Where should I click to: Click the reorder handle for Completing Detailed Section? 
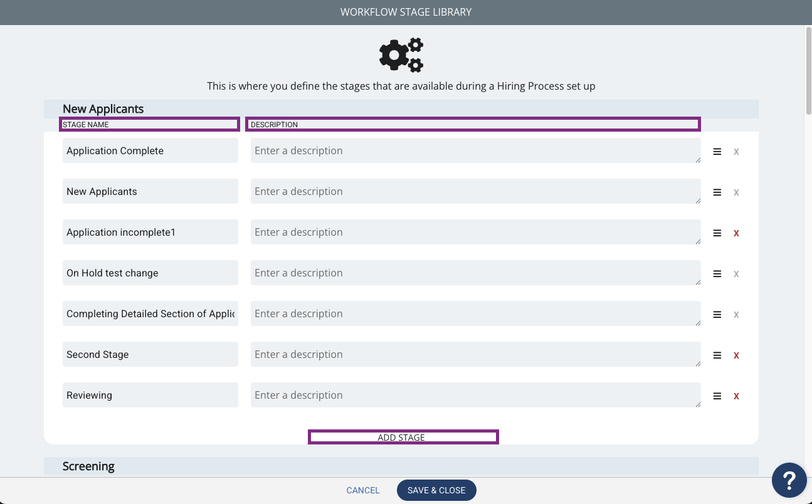point(717,315)
